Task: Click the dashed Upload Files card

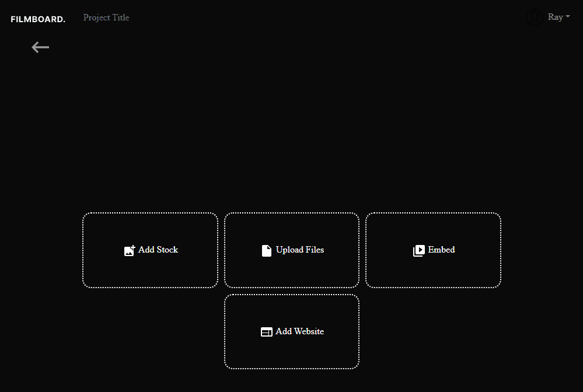Action: click(x=292, y=250)
